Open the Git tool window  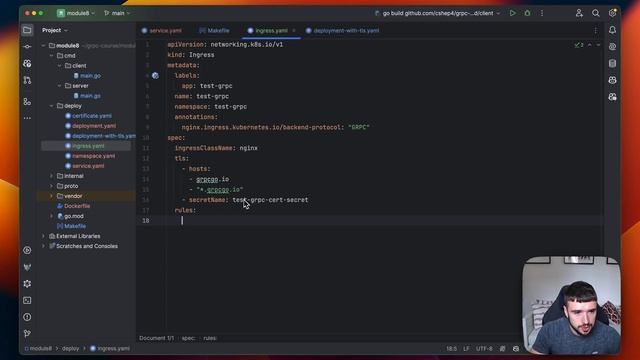click(x=27, y=333)
